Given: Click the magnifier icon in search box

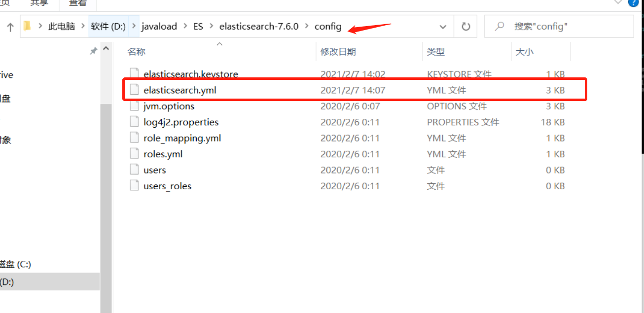Looking at the screenshot, I should (x=500, y=26).
